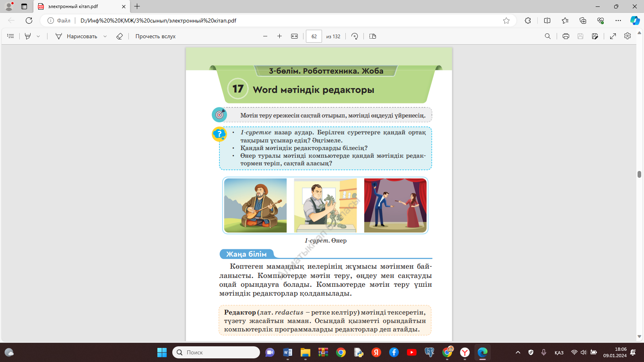Open Collections panel

tap(583, 21)
